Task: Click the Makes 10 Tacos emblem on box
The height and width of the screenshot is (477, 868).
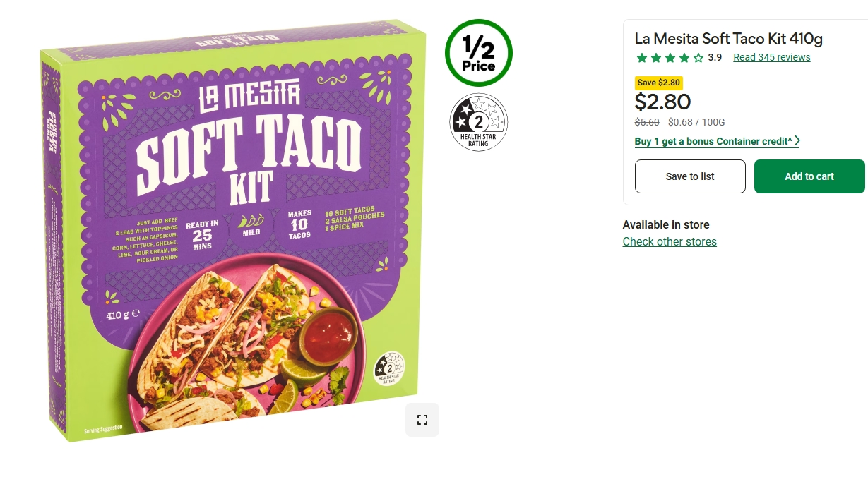Action: point(299,224)
